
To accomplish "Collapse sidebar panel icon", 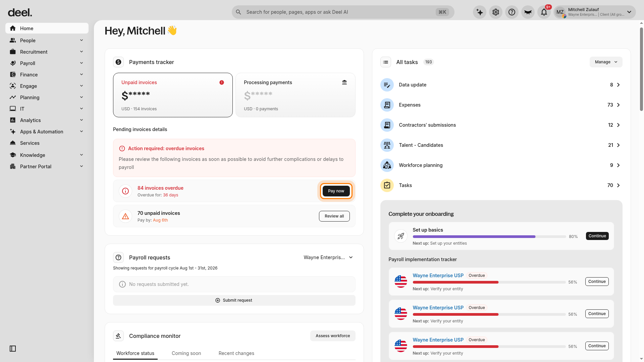I will 13,349.
